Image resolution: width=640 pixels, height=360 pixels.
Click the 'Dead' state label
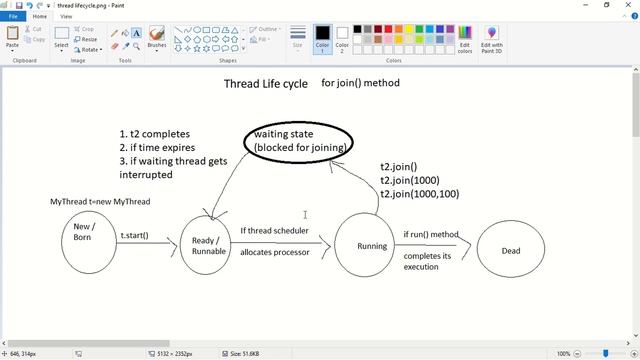coord(511,251)
